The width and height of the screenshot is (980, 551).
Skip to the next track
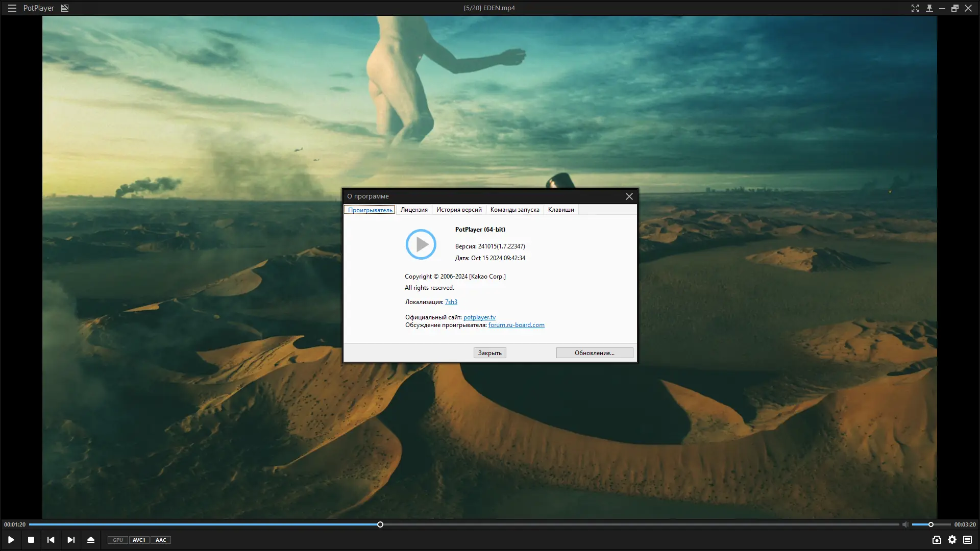(x=71, y=540)
